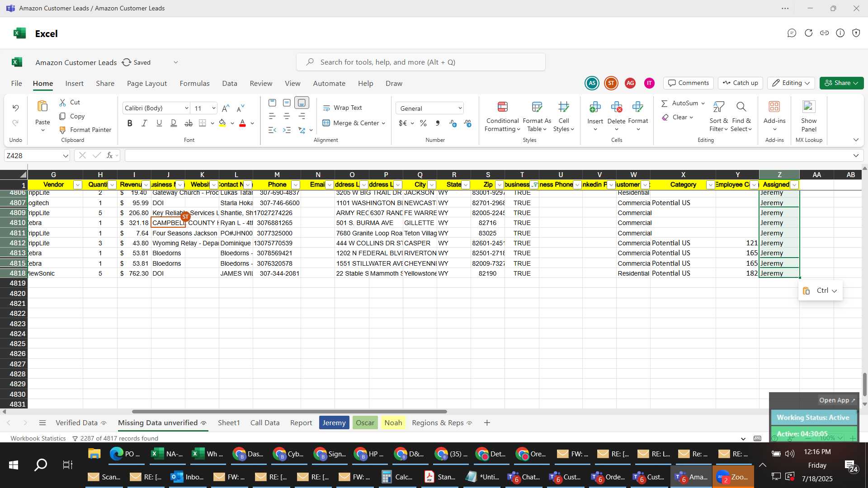Click the Borders icon
Screen dimensions: 868x488
pyautogui.click(x=203, y=123)
